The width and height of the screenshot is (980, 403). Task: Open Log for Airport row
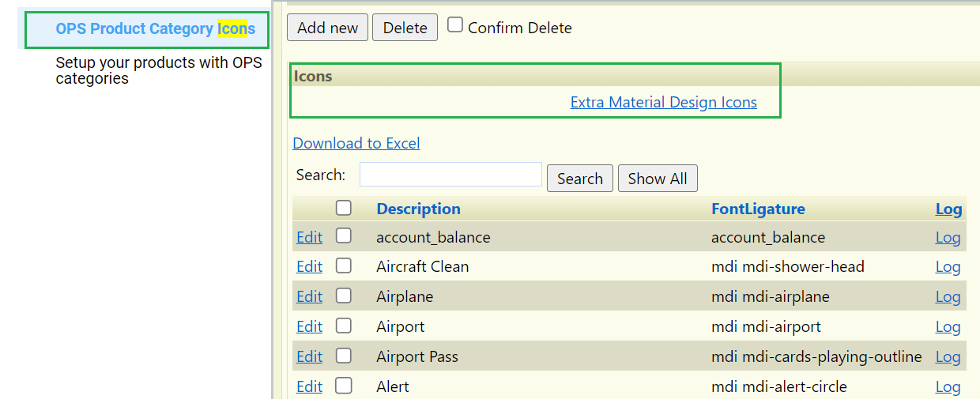[x=948, y=326]
